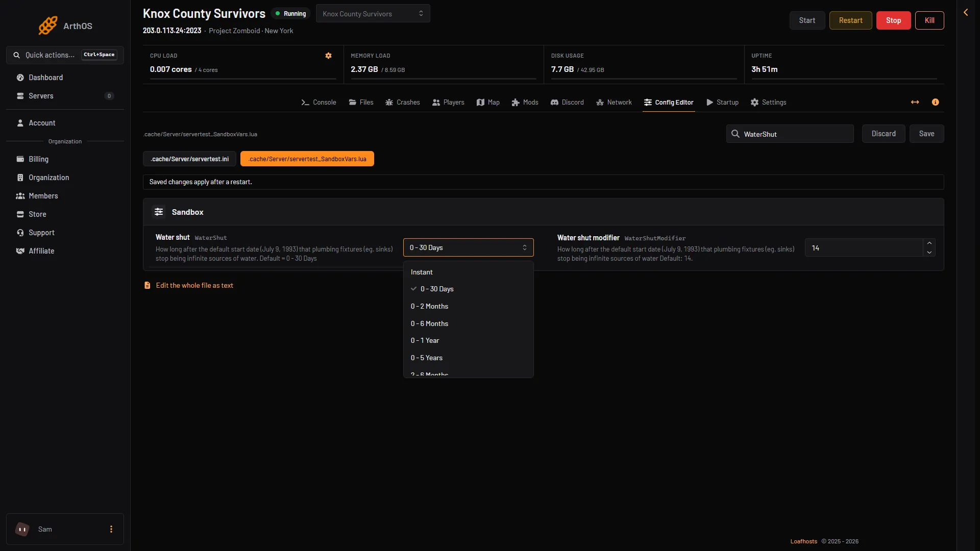
Task: Open the Affiliate page
Action: (65, 251)
